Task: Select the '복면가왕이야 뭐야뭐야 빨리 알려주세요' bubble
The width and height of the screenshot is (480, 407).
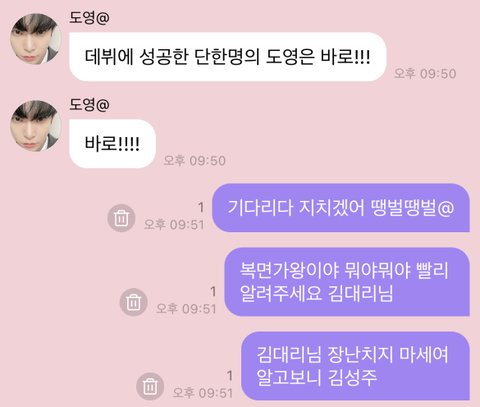Action: click(x=347, y=282)
